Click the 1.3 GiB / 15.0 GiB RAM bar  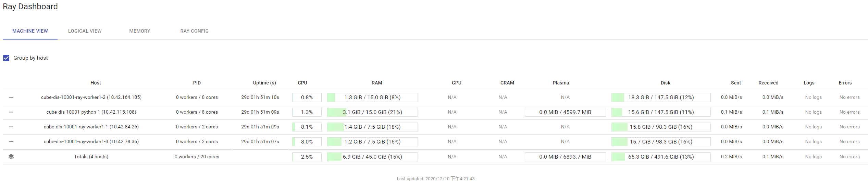(372, 97)
